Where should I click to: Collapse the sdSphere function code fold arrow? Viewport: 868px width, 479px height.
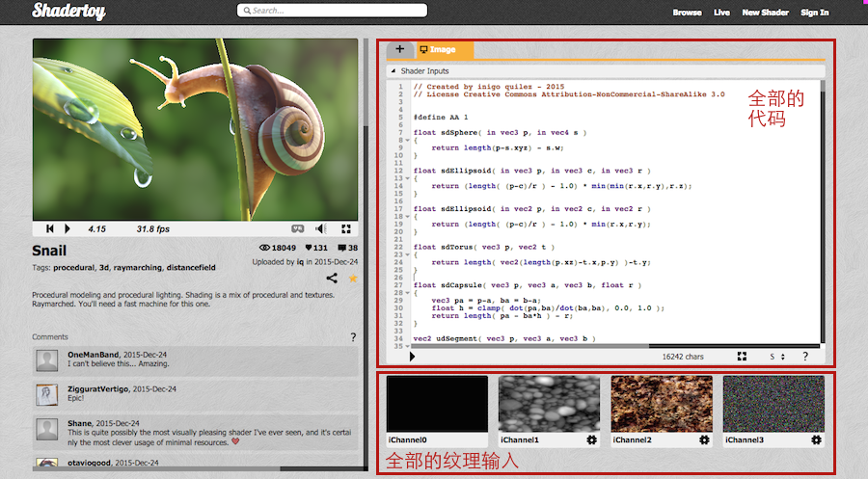pos(409,140)
